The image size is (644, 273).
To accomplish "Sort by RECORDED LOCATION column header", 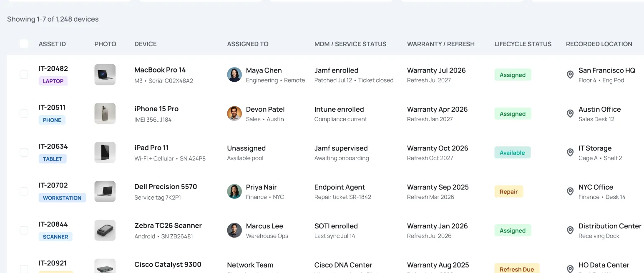I will point(599,44).
